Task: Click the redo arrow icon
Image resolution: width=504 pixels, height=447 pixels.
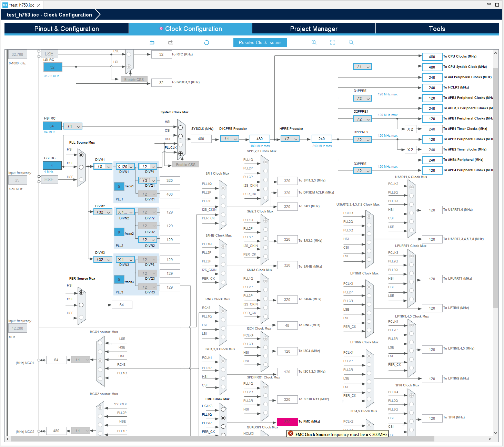Action: pyautogui.click(x=170, y=42)
